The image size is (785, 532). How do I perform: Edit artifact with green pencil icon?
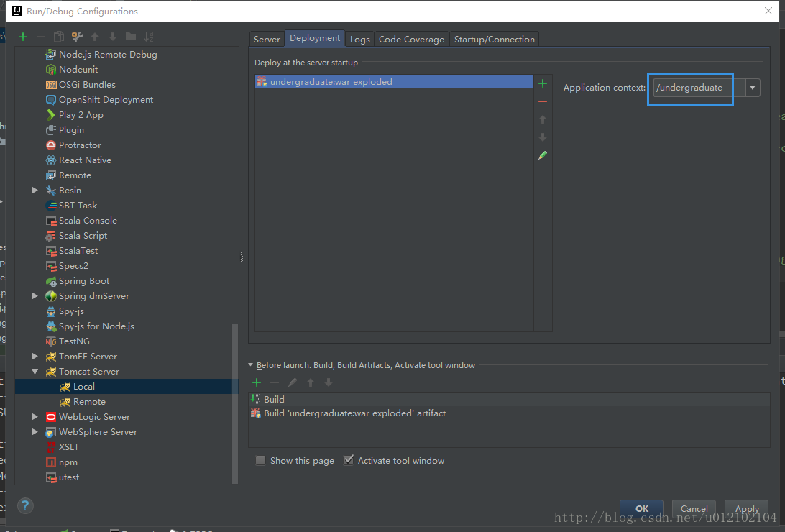pos(543,156)
